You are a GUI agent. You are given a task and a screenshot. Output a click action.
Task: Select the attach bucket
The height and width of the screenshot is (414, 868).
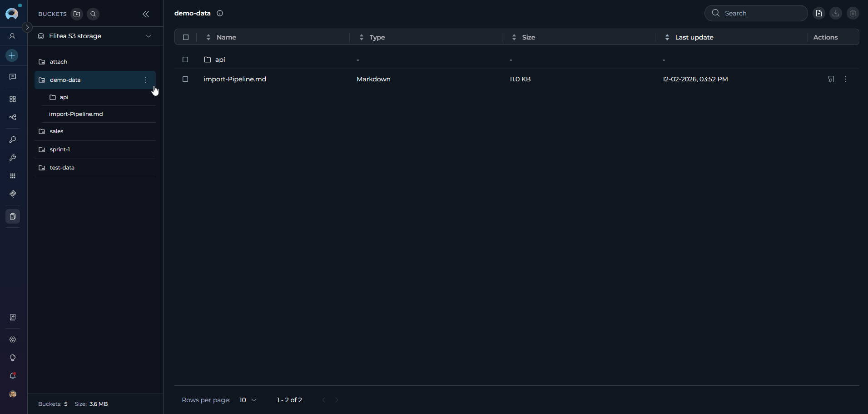pyautogui.click(x=95, y=62)
